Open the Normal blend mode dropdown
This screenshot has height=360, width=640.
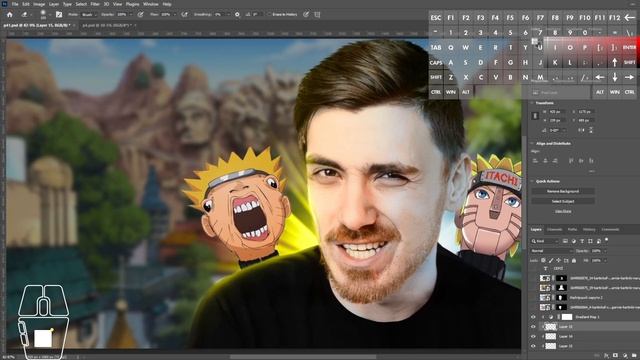coord(551,251)
